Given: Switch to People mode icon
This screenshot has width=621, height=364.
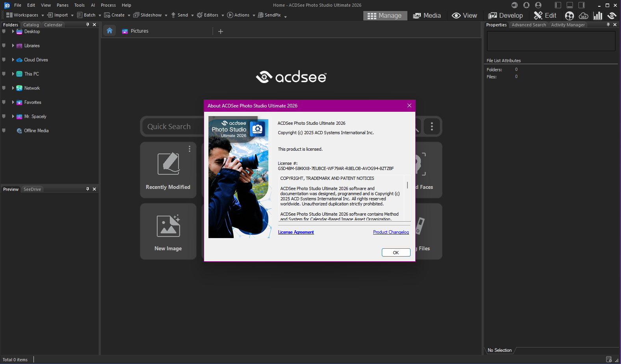Looking at the screenshot, I should 569,16.
